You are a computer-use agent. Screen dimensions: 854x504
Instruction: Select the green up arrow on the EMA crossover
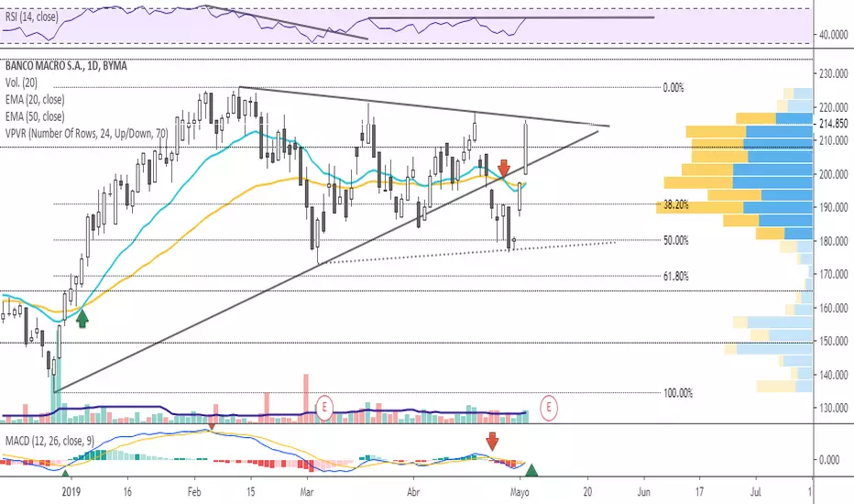tap(82, 318)
